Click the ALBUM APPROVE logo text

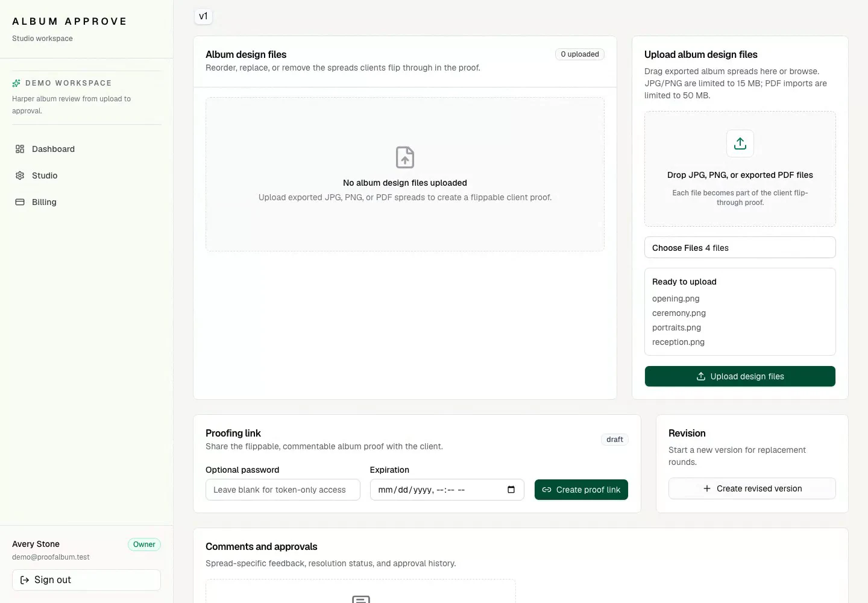pyautogui.click(x=69, y=21)
